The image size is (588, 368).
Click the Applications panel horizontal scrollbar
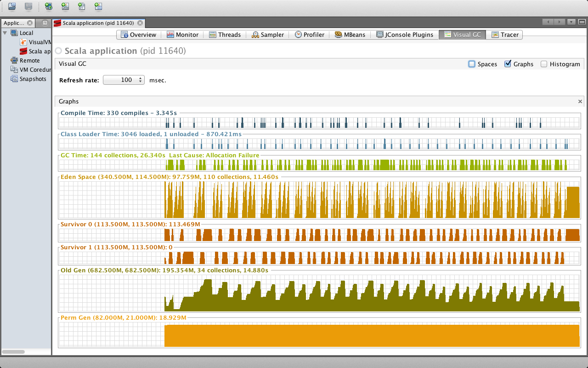(x=13, y=352)
